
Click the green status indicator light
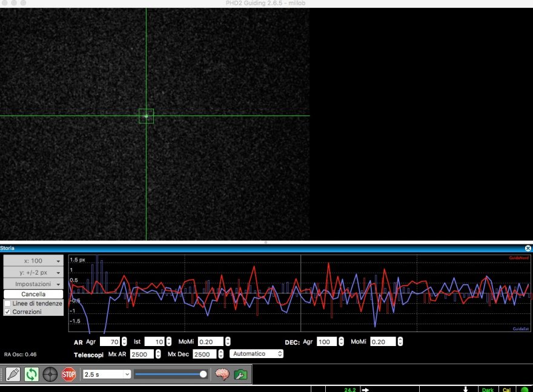click(x=524, y=390)
